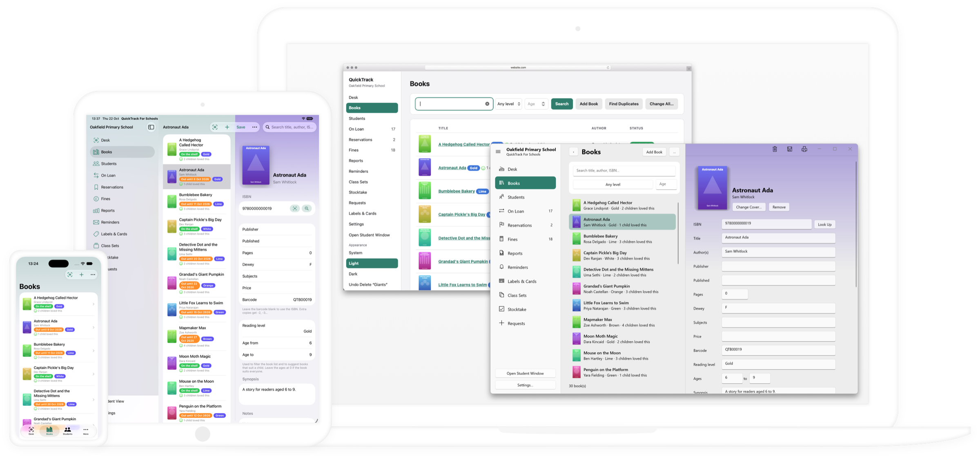Click the Astronaut Ada cover thumbnail on the iPad
Image resolution: width=980 pixels, height=458 pixels.
(x=172, y=177)
